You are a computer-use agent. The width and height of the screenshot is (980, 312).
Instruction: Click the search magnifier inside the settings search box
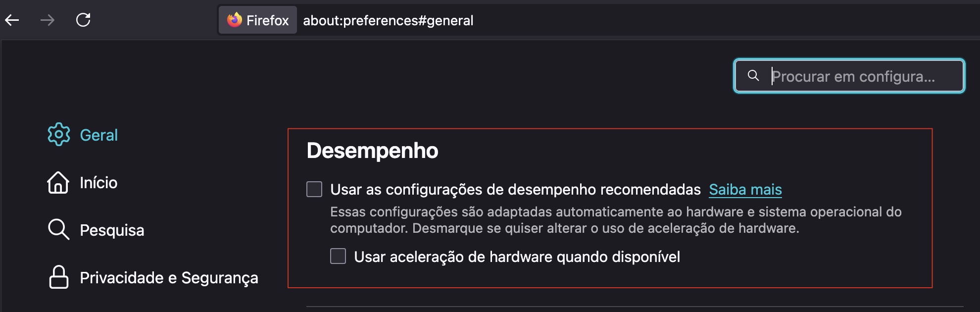click(x=754, y=76)
